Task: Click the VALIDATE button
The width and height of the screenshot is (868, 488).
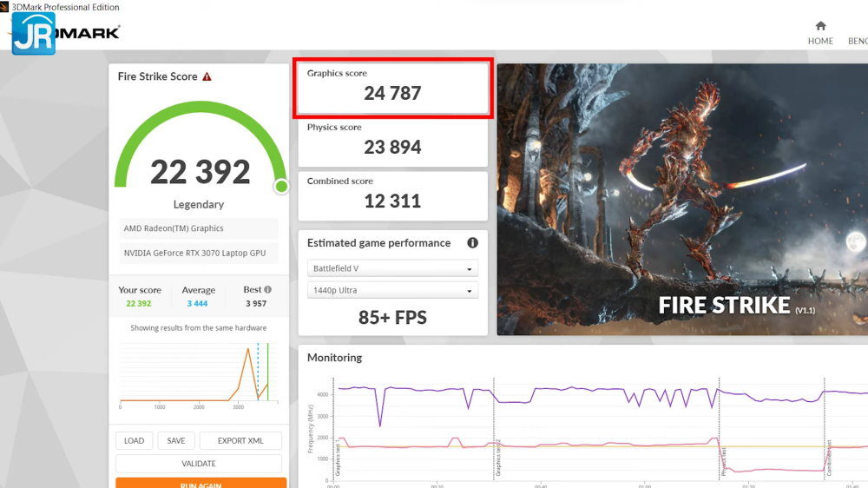Action: click(199, 464)
